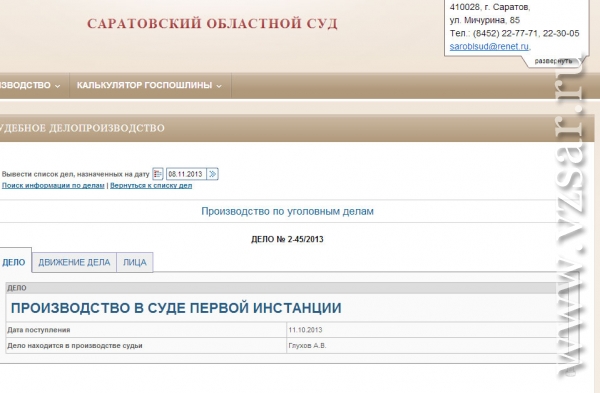Viewport: 600px width, 393px height.
Task: Follow Вернуться к списку дел link
Action: tap(151, 186)
